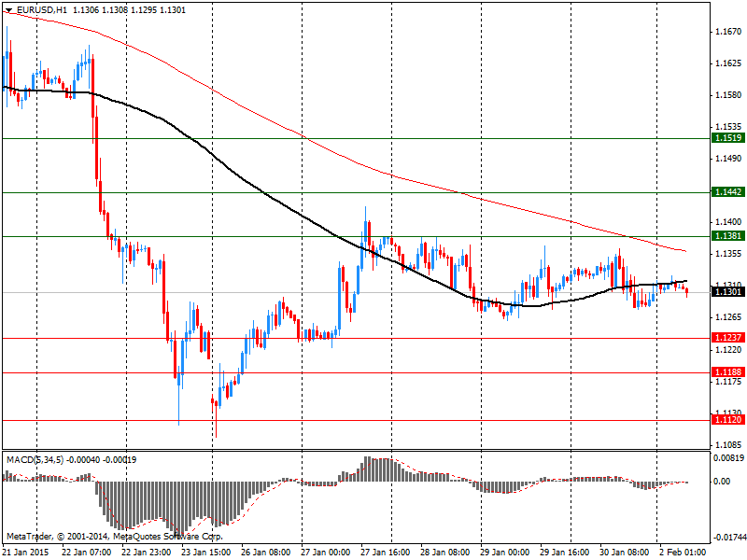Click the 1.1175 price scale value
The width and height of the screenshot is (747, 560).
[729, 382]
